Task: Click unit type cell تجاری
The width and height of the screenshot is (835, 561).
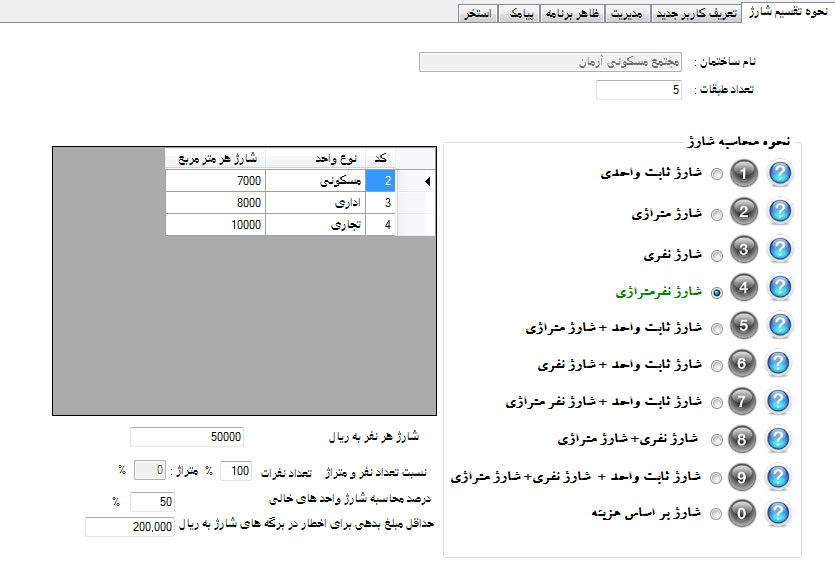Action: pyautogui.click(x=315, y=225)
